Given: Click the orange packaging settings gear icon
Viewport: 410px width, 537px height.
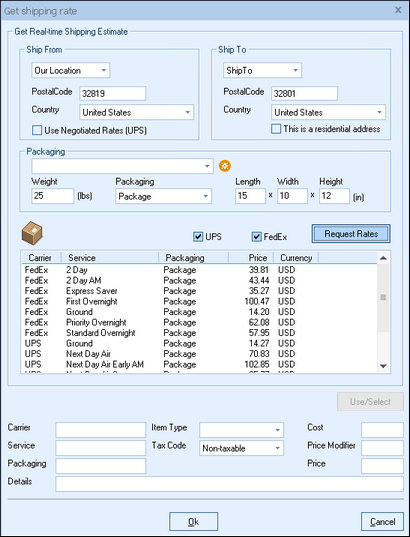Looking at the screenshot, I should 225,166.
